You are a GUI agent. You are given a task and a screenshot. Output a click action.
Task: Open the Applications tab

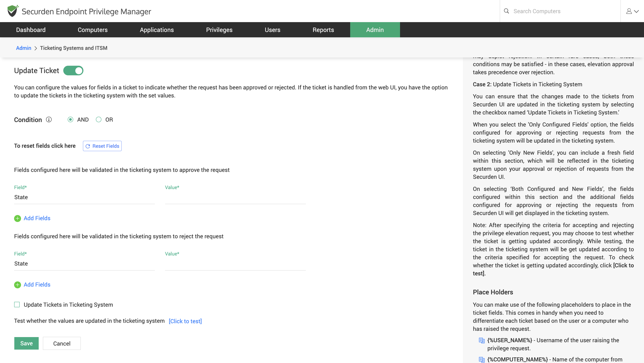point(157,30)
